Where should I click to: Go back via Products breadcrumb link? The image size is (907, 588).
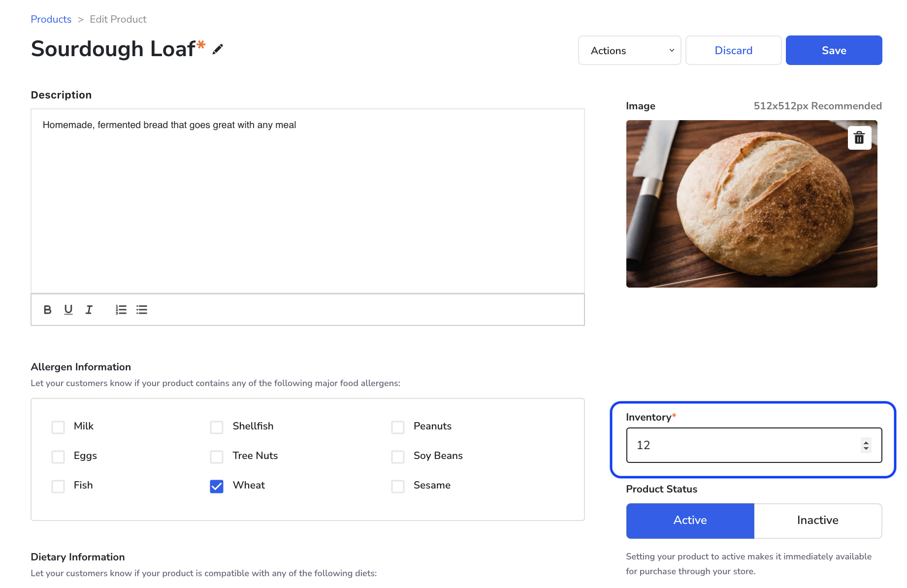pyautogui.click(x=51, y=19)
